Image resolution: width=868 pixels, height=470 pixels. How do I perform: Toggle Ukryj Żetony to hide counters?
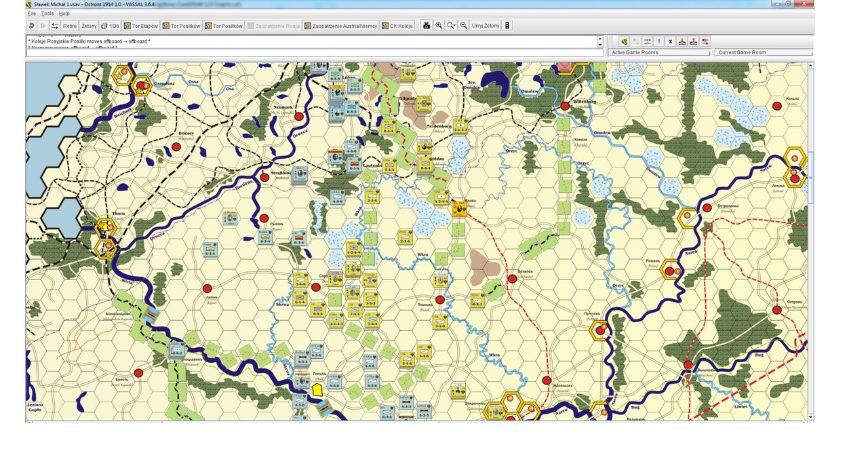tap(486, 26)
